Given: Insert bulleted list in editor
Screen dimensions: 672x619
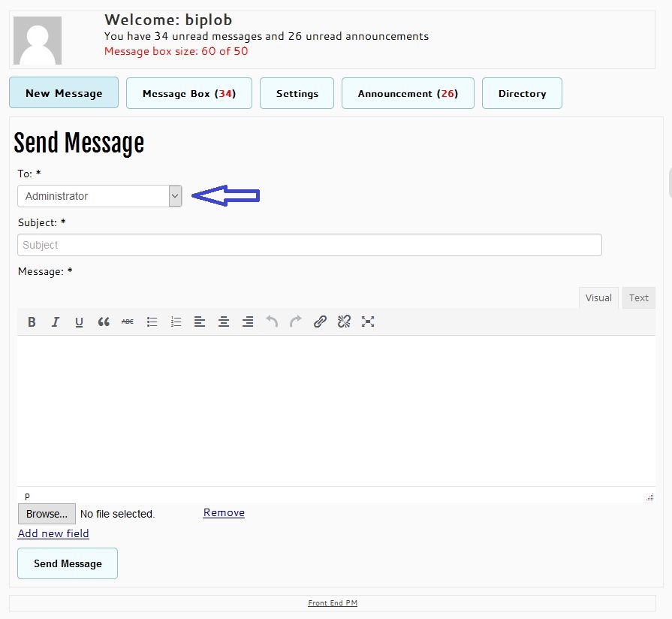Looking at the screenshot, I should point(152,322).
